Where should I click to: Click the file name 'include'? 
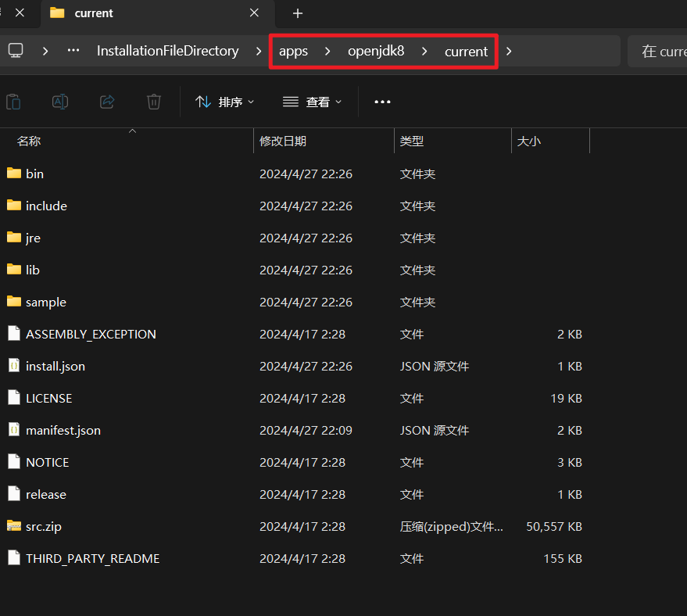tap(46, 206)
